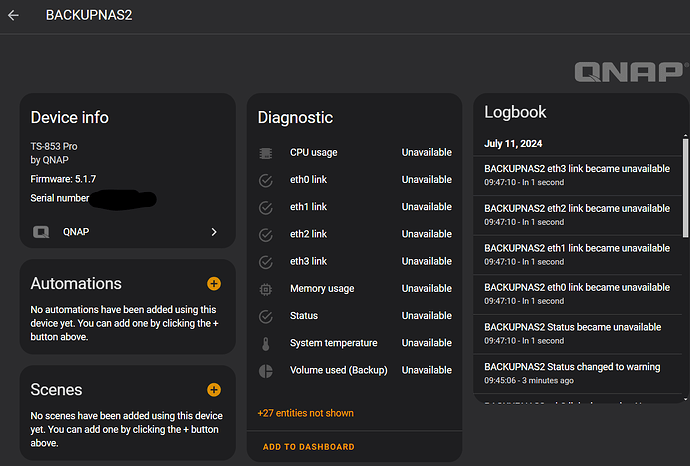Expand the QNAP integration chevron
690x466 pixels.
pyautogui.click(x=214, y=232)
